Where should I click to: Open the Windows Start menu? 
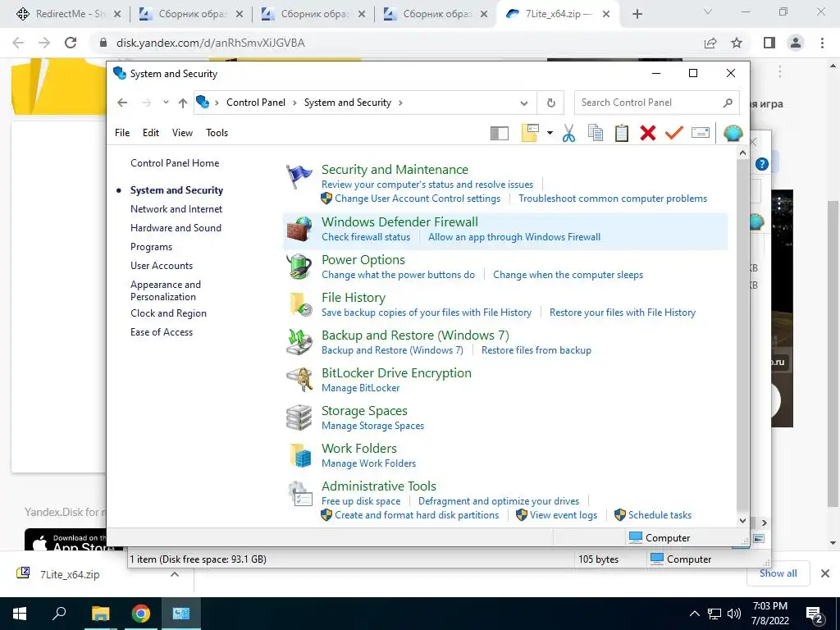pos(20,614)
